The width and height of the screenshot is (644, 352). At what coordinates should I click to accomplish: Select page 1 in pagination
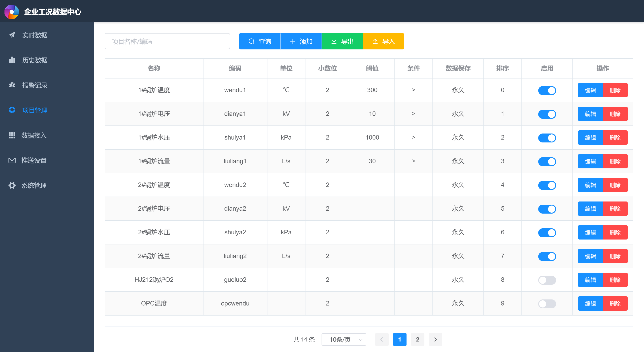(400, 339)
